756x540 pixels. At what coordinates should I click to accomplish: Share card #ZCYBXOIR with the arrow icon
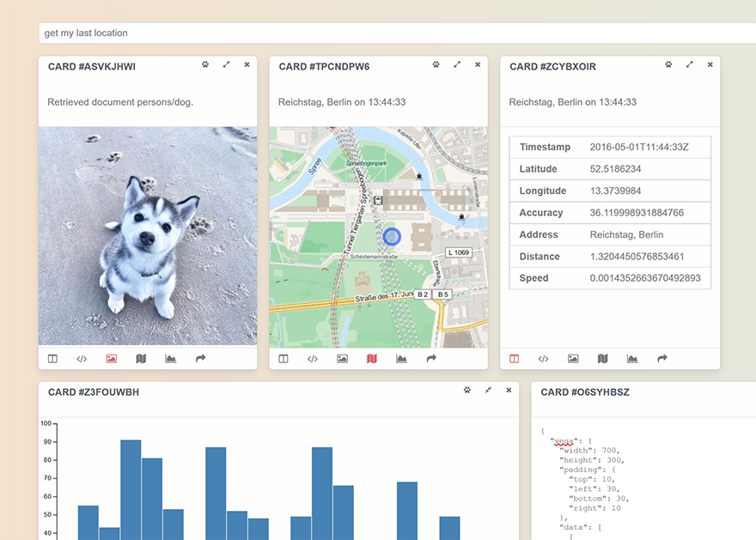(x=662, y=358)
